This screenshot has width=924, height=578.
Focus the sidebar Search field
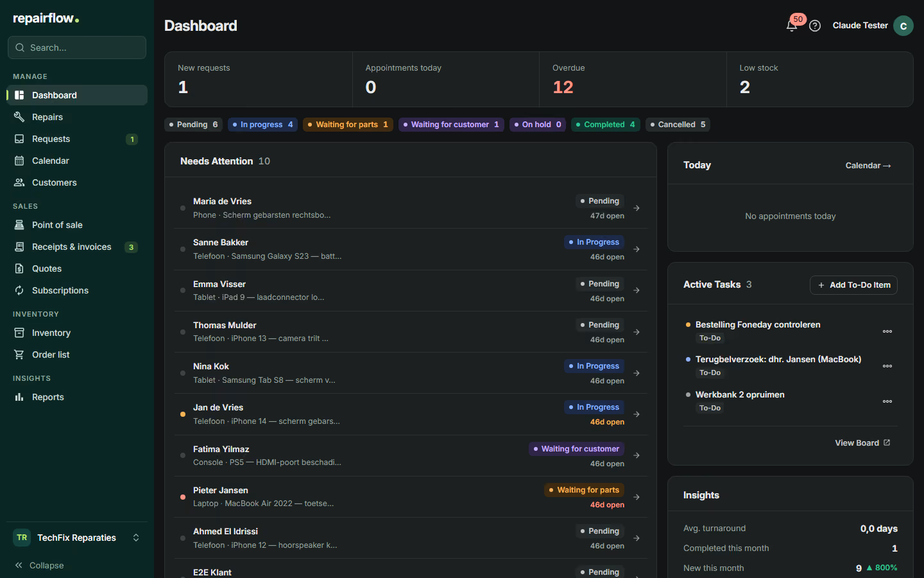(77, 48)
